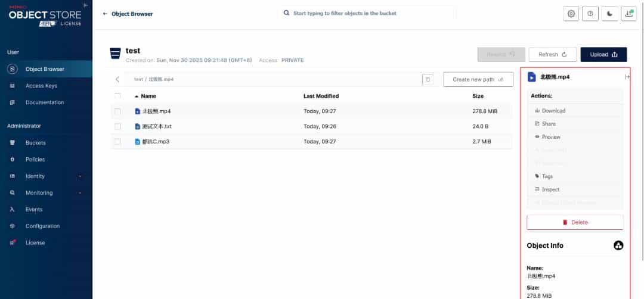Go back using breadcrumb left chevron
The width and height of the screenshot is (644, 299).
pyautogui.click(x=117, y=79)
